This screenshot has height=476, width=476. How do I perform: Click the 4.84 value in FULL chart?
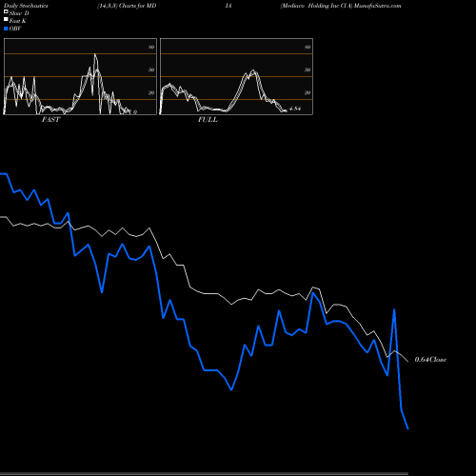click(295, 109)
